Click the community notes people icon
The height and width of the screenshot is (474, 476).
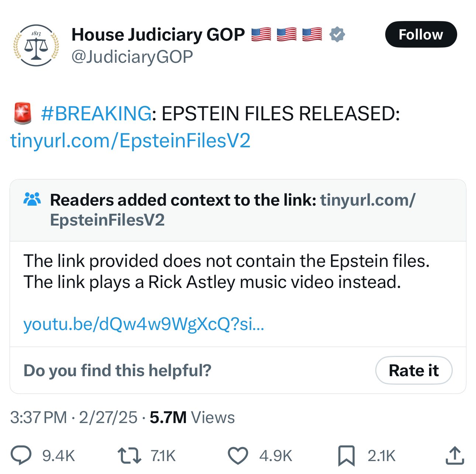[32, 199]
